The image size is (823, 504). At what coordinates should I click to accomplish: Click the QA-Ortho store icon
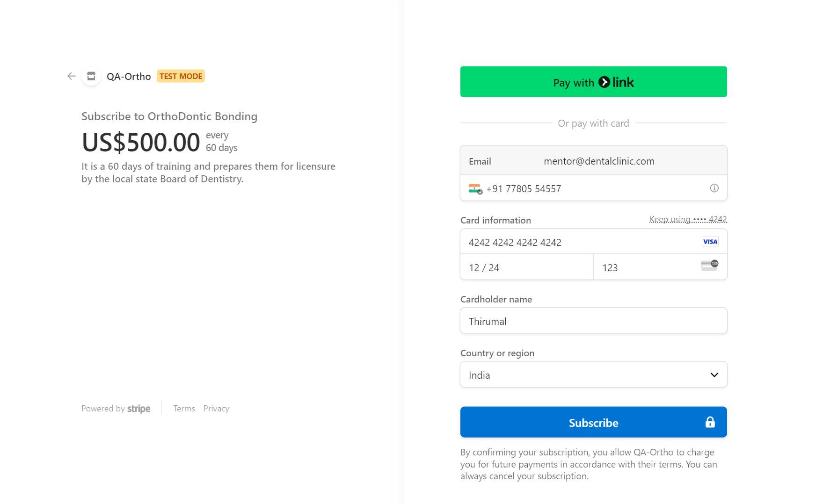tap(91, 76)
